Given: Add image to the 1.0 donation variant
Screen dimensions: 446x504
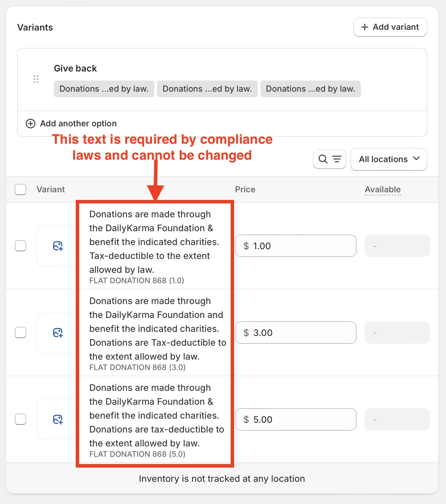Looking at the screenshot, I should click(x=58, y=246).
